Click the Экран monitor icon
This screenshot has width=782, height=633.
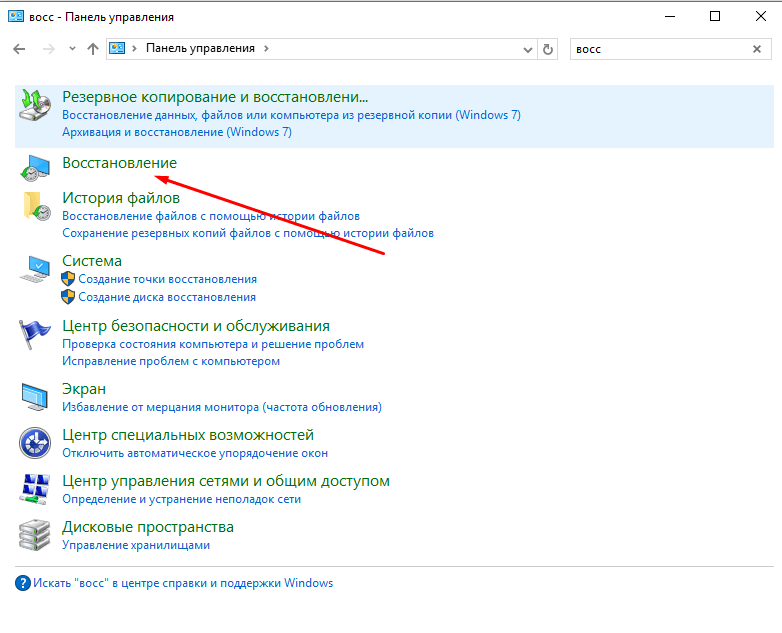35,397
